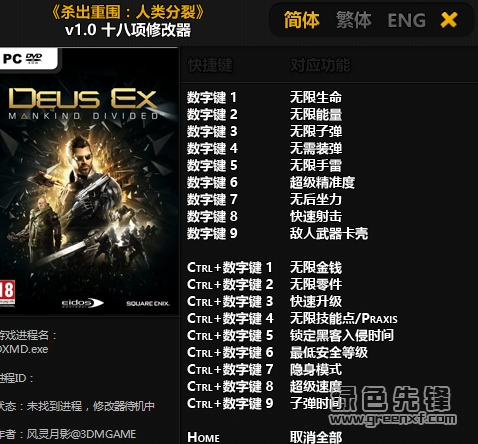Open the www.greenxf.com watermark link
Screen dimensions: 478x444
coord(393,419)
